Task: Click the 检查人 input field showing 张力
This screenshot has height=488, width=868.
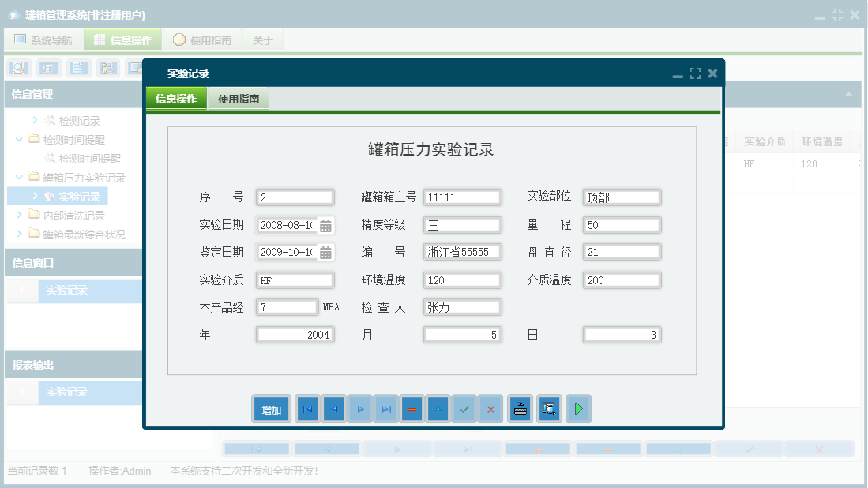Action: (462, 307)
